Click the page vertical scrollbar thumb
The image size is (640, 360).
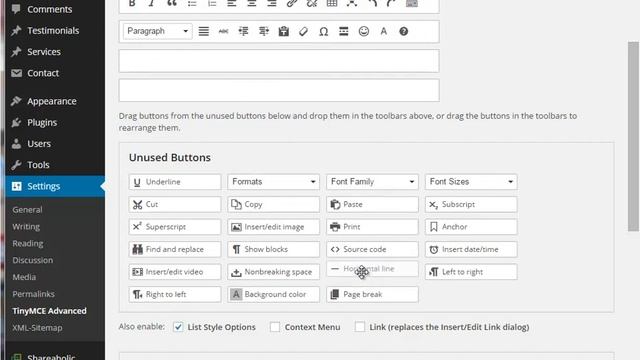pos(633,136)
